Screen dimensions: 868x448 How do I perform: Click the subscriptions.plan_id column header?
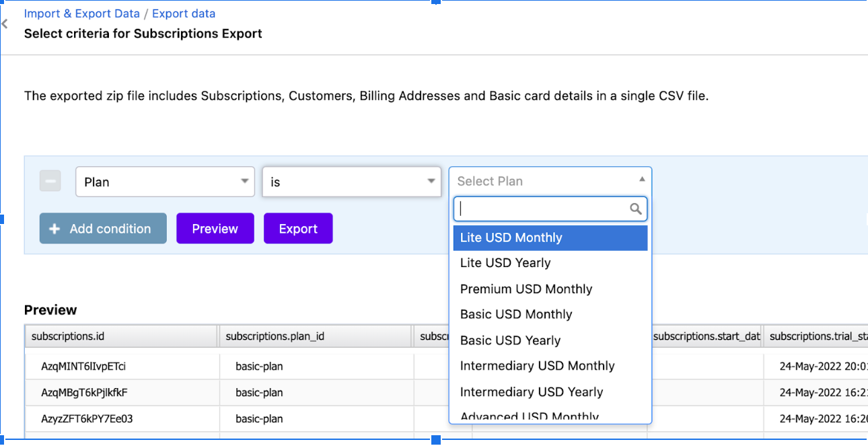[315, 336]
